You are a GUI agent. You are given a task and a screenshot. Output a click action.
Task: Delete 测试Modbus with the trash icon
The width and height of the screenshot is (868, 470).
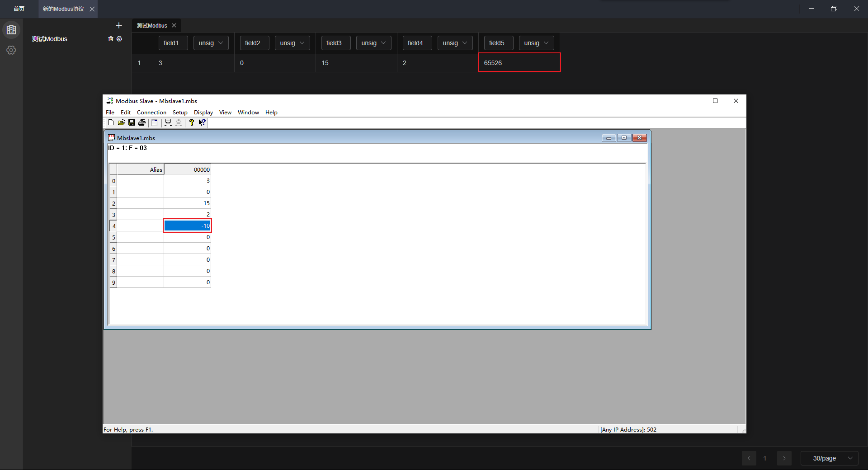[111, 39]
